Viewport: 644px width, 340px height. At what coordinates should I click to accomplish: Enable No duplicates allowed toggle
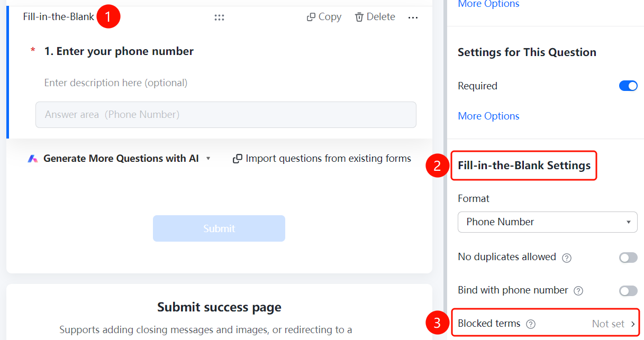(628, 258)
